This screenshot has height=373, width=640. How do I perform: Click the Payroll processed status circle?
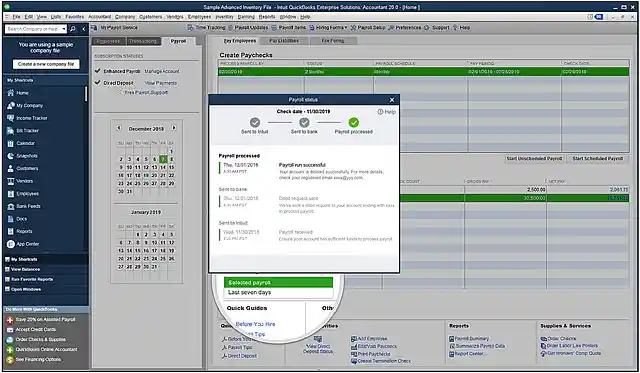[x=354, y=122]
